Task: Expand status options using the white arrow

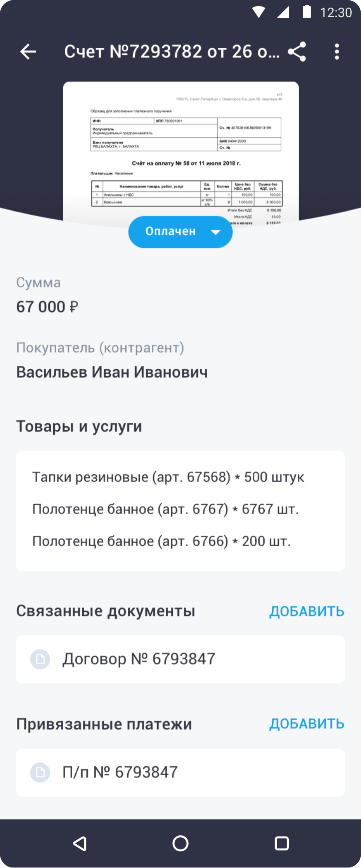Action: tap(215, 232)
